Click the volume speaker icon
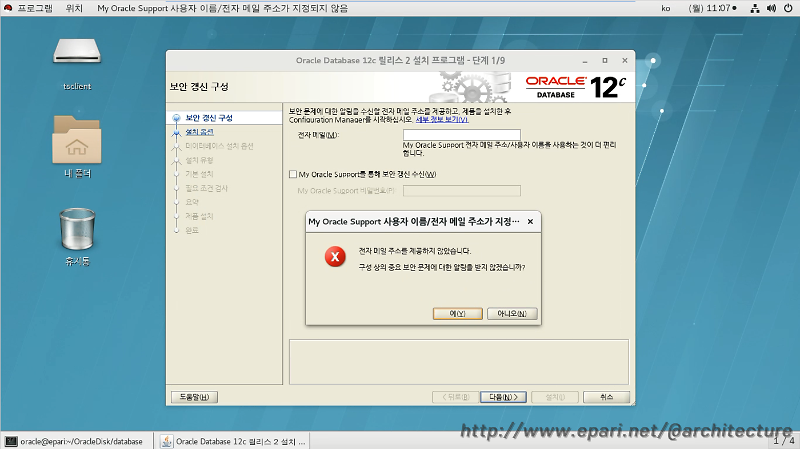Image resolution: width=800 pixels, height=449 pixels. coord(771,8)
